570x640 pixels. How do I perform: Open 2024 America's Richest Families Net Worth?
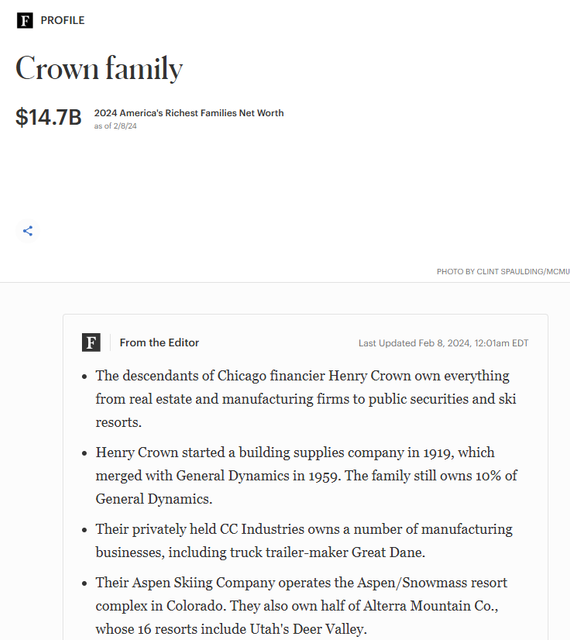pos(189,113)
